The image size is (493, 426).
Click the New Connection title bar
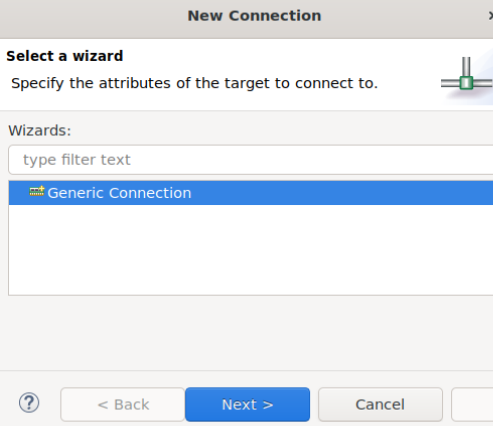pyautogui.click(x=246, y=16)
